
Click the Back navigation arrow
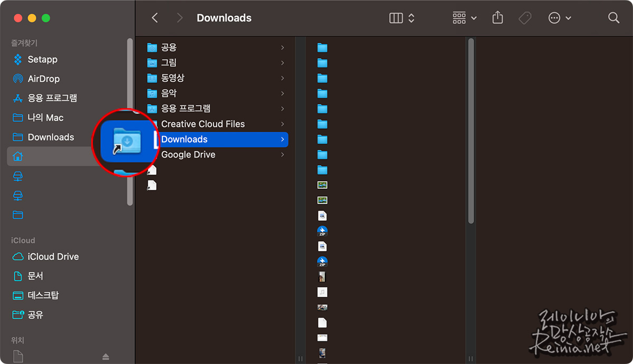tap(154, 17)
